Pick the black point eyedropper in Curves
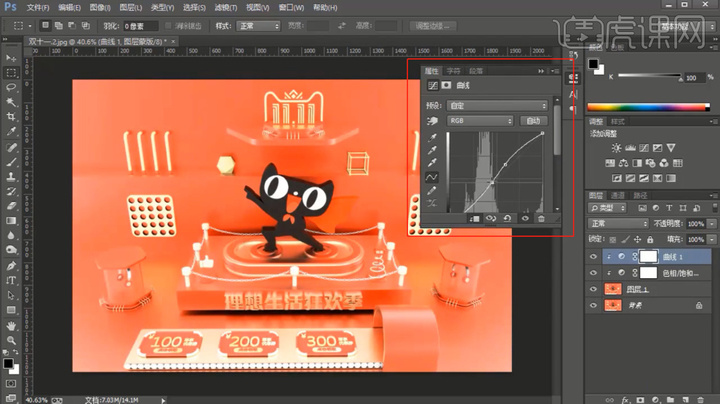The height and width of the screenshot is (404, 720). [432, 137]
